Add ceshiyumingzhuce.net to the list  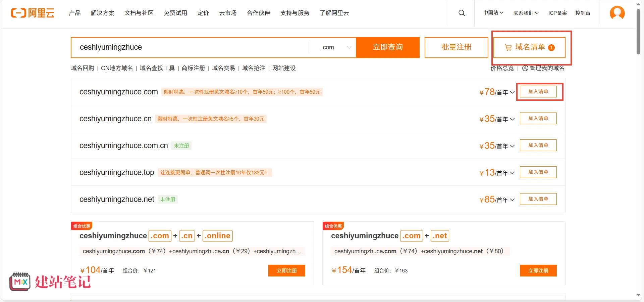(538, 199)
